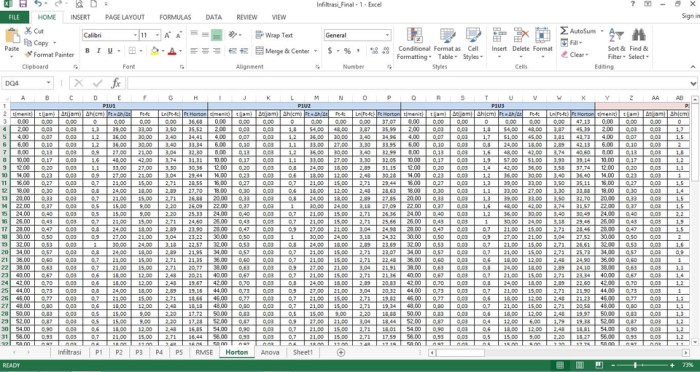Switch to the FORMULAS tab

point(175,17)
